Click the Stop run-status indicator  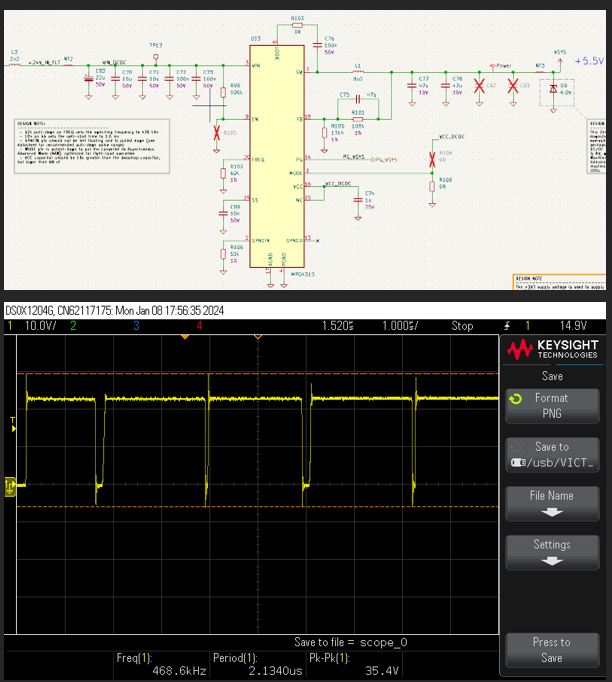pos(462,326)
